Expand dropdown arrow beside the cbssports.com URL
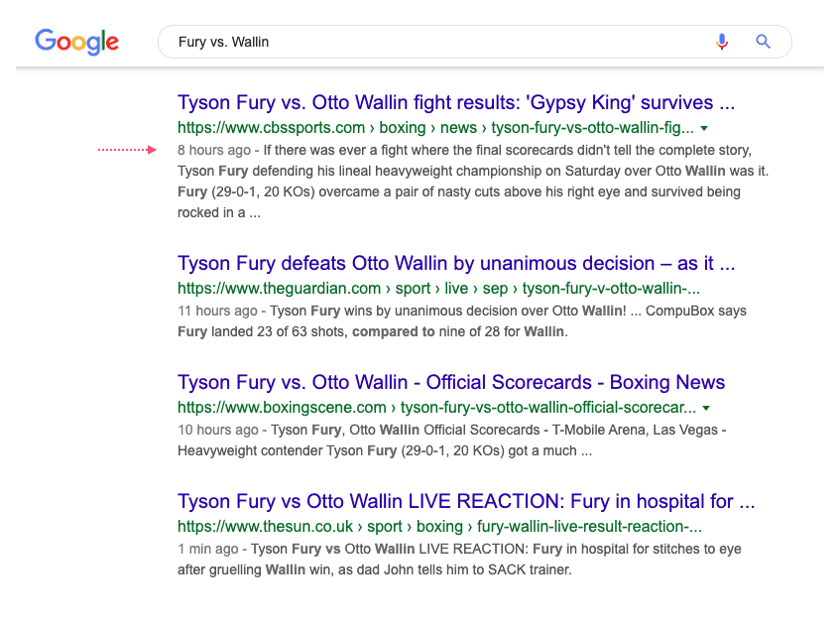This screenshot has width=840, height=627. point(704,129)
